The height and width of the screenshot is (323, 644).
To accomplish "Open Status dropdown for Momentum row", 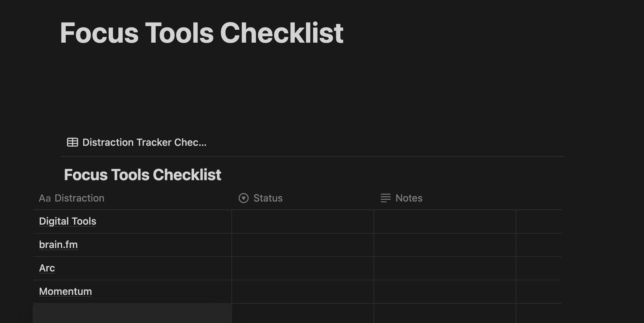I will click(x=302, y=292).
